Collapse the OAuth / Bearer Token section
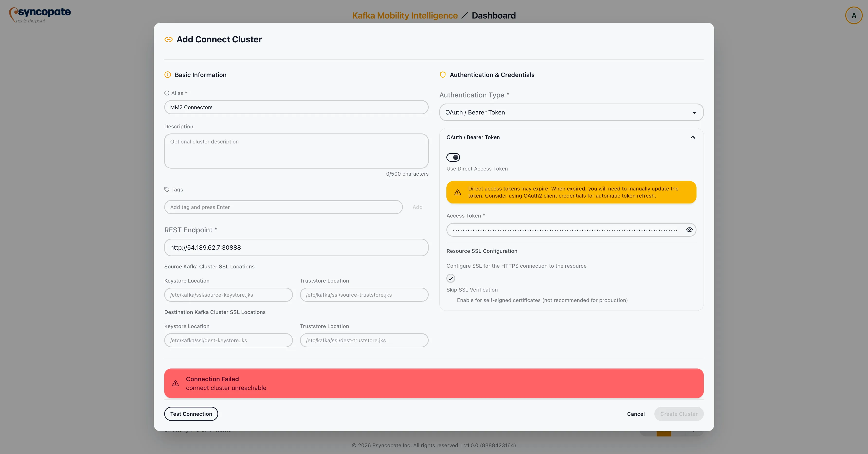 pyautogui.click(x=693, y=137)
